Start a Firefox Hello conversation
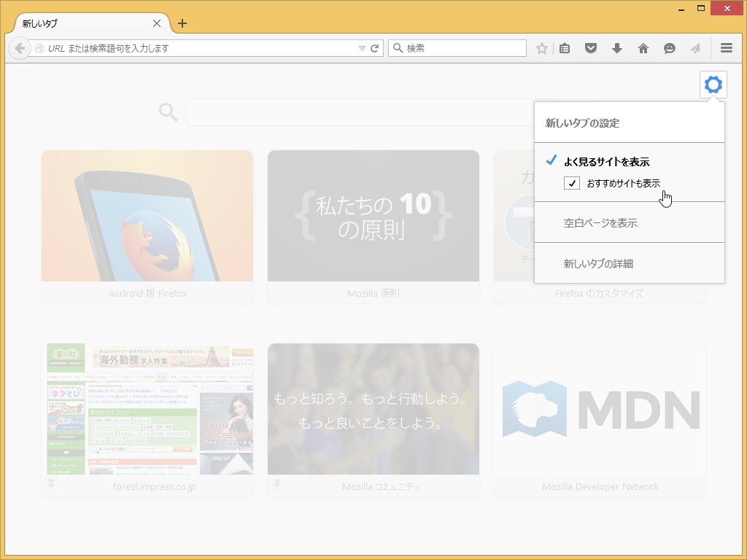 669,48
